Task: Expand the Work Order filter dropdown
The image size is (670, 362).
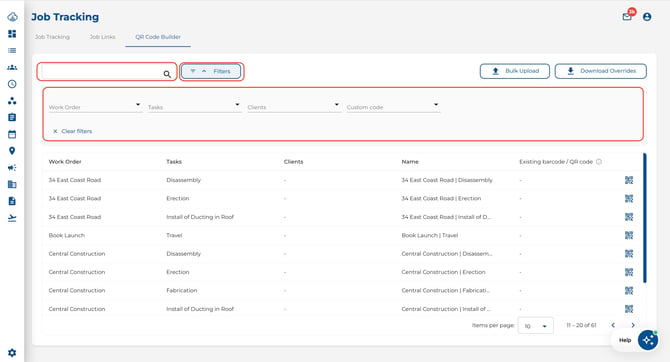Action: coord(95,106)
